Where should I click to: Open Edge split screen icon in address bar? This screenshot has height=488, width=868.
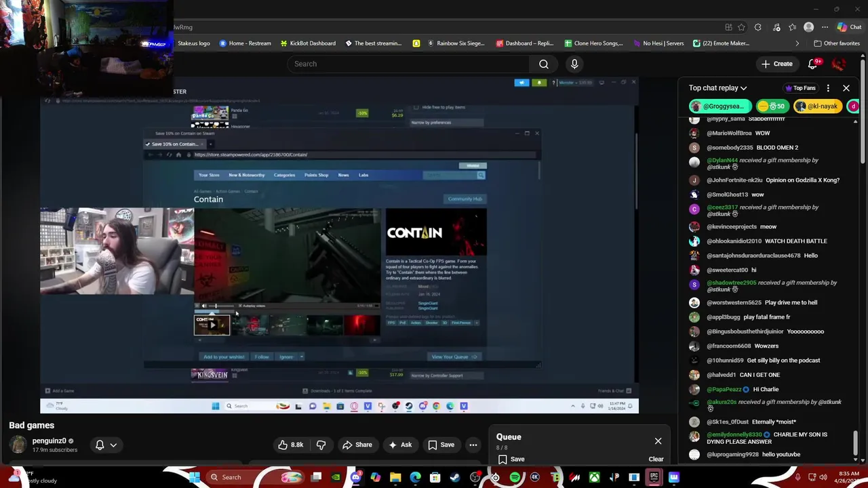728,27
